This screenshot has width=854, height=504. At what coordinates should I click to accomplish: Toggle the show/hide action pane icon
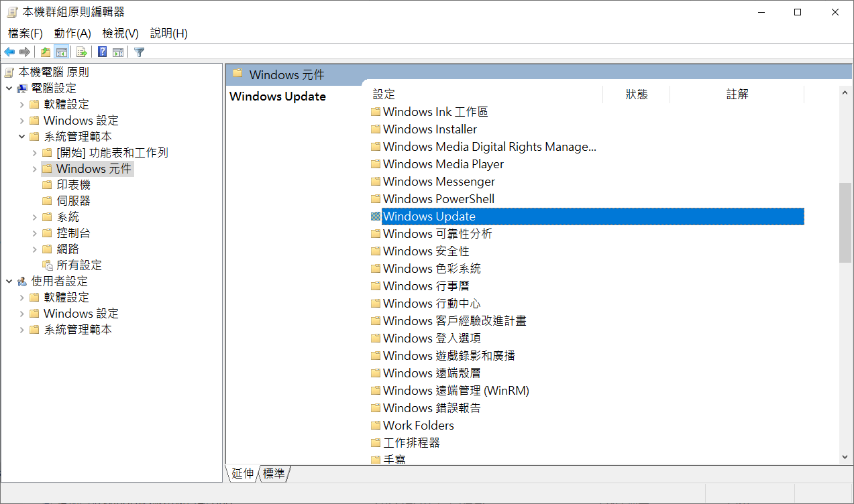click(x=118, y=52)
